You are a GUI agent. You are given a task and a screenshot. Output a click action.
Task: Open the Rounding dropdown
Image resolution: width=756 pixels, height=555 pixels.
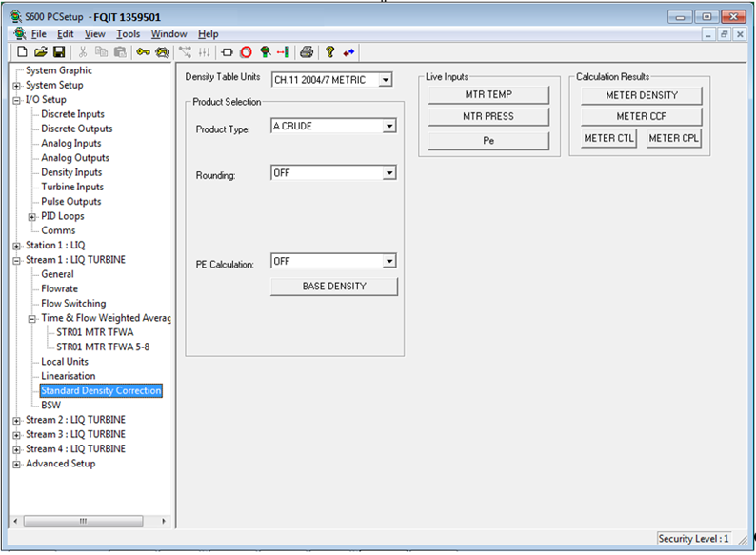point(389,172)
